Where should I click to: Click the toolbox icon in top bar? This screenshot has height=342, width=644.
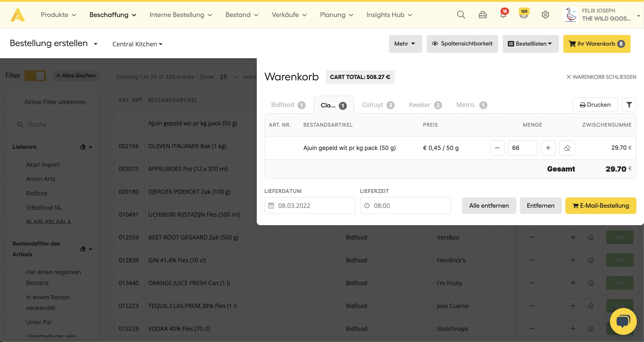(x=482, y=15)
